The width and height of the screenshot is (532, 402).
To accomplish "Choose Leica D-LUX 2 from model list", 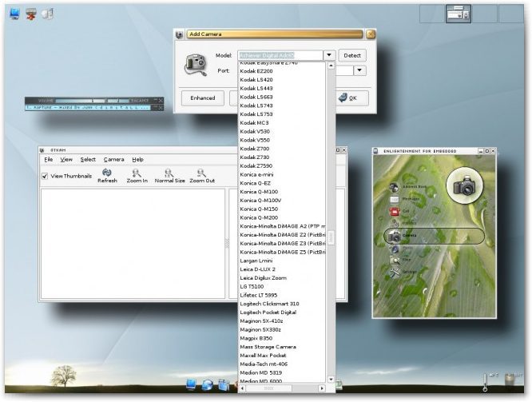I will (258, 269).
